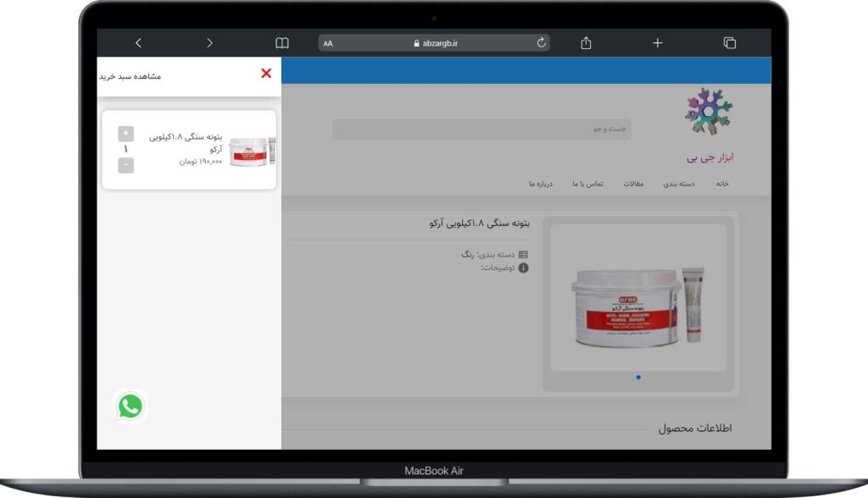
Task: Go back using Safari's back arrow
Action: (139, 43)
